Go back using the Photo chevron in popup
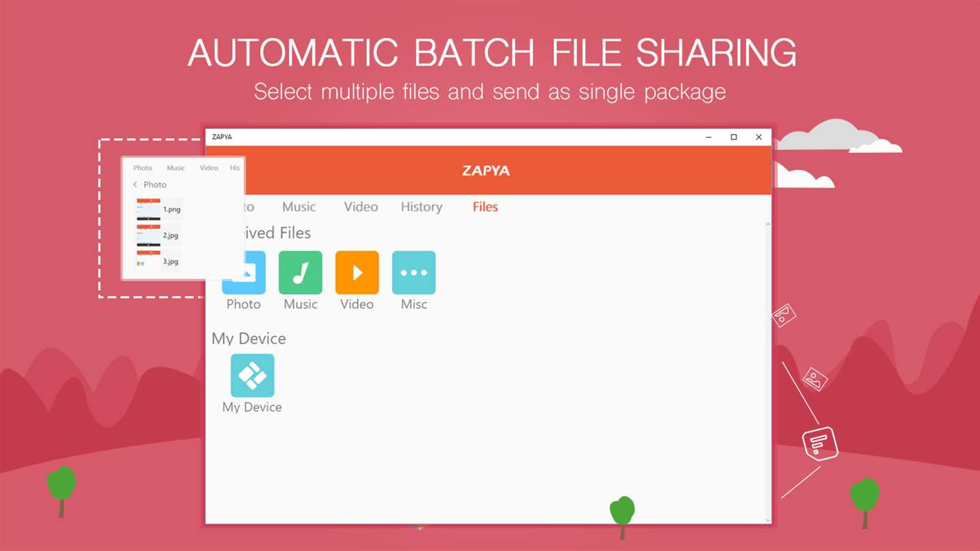 coord(135,184)
